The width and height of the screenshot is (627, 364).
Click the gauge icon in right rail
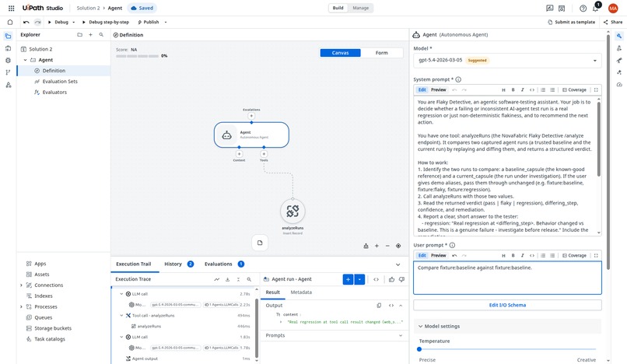coord(619,85)
